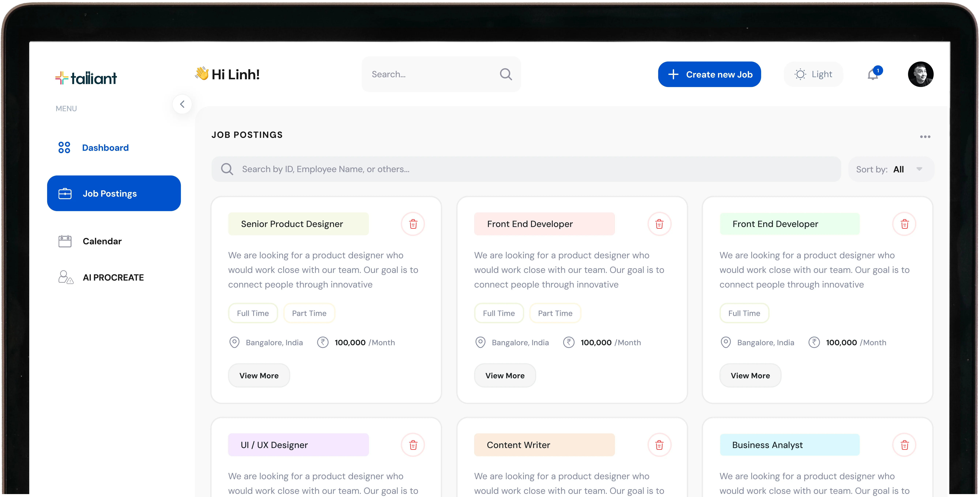Click the Dashboard grid icon
980x497 pixels.
(x=64, y=147)
